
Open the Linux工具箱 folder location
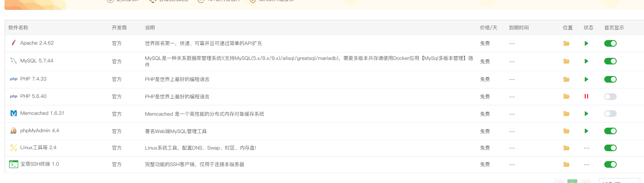(567, 148)
